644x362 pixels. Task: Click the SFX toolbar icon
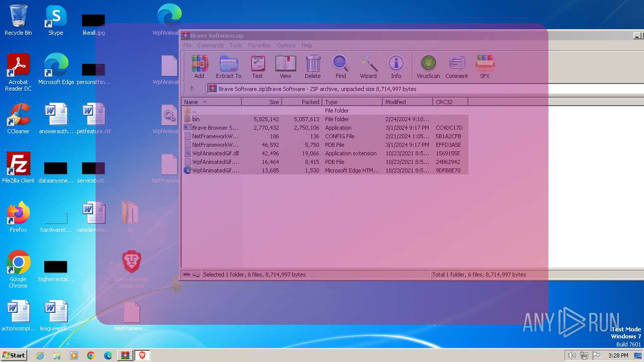point(485,67)
